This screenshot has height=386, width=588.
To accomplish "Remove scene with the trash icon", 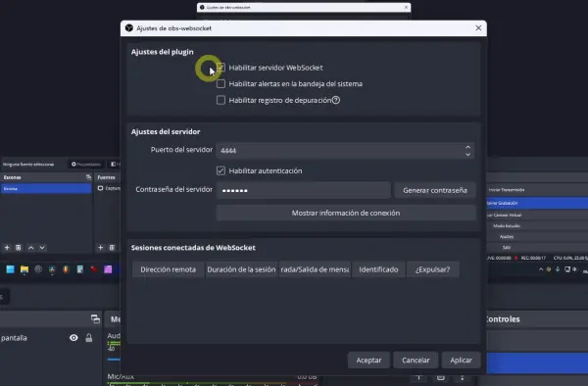I will tap(18, 247).
